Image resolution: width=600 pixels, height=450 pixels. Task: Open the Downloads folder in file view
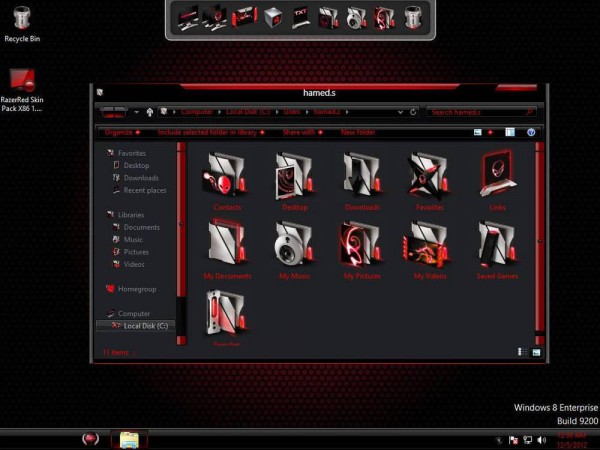click(x=362, y=181)
